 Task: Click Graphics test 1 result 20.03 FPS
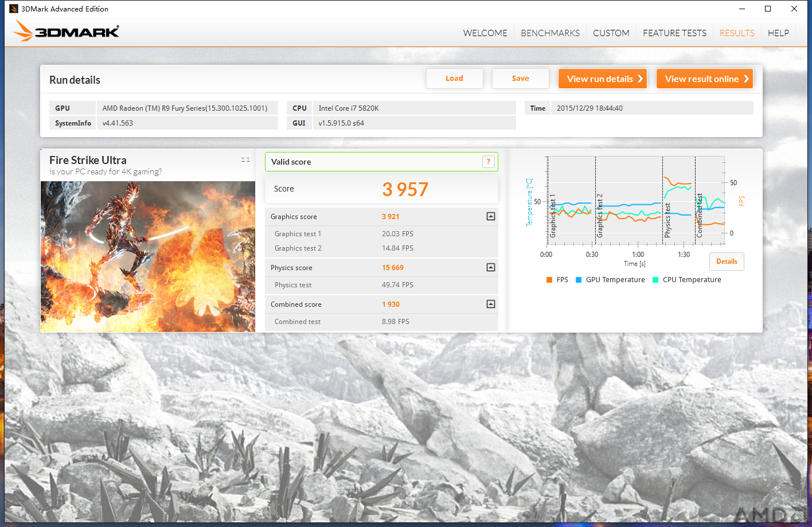[x=397, y=233]
